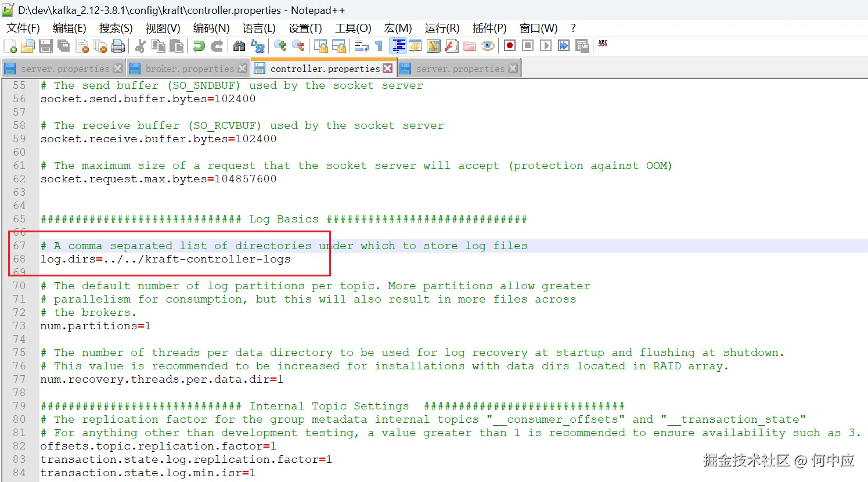This screenshot has width=868, height=482.
Task: Click the line 'transaction.state.log.min.isr=1'
Action: (x=148, y=473)
